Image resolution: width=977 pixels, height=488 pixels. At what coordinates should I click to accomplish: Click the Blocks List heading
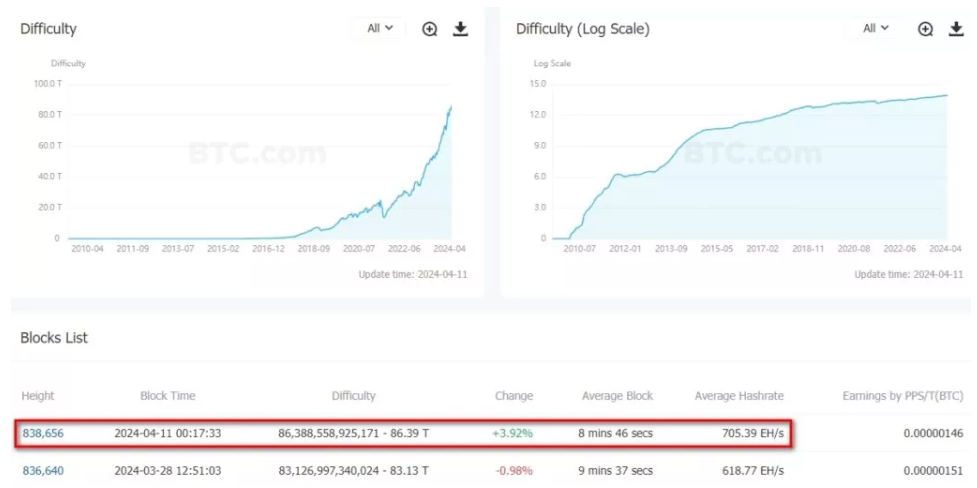point(54,338)
